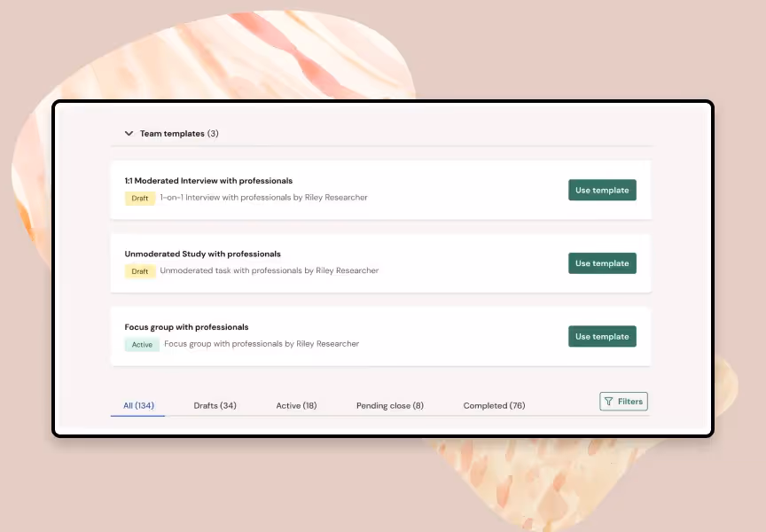This screenshot has height=532, width=766.
Task: Switch to the All (134) tab
Action: pos(138,405)
